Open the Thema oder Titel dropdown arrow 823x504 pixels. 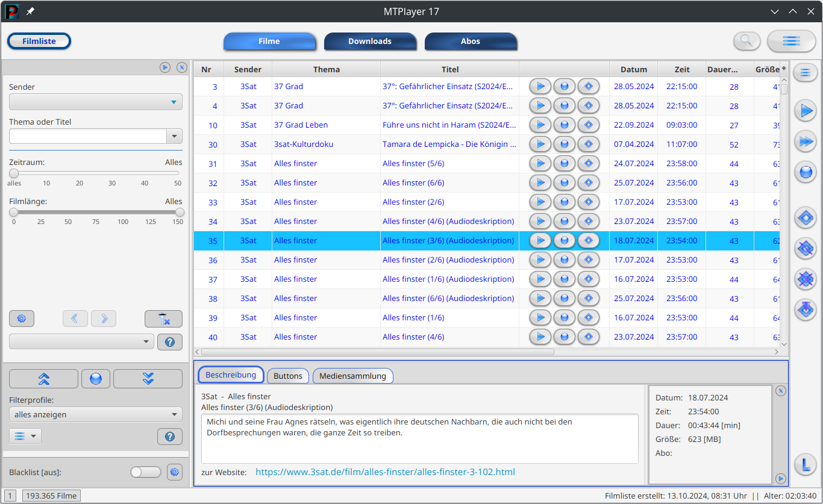click(x=174, y=136)
